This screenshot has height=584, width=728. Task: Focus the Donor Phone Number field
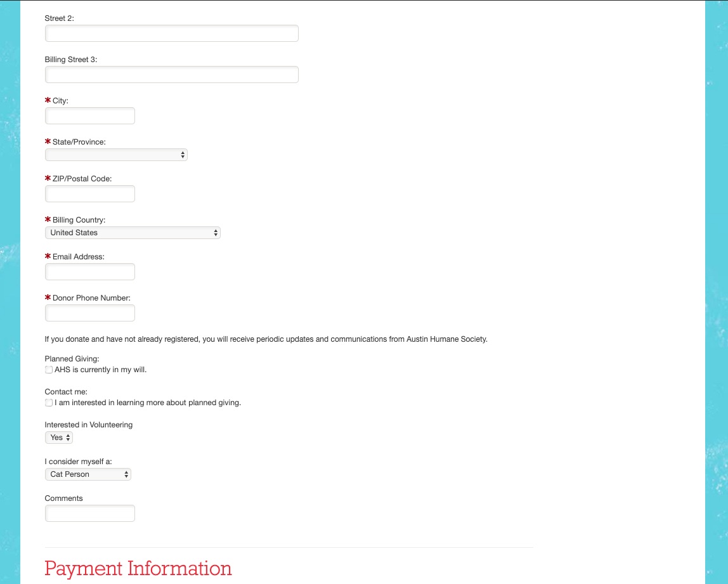click(90, 313)
